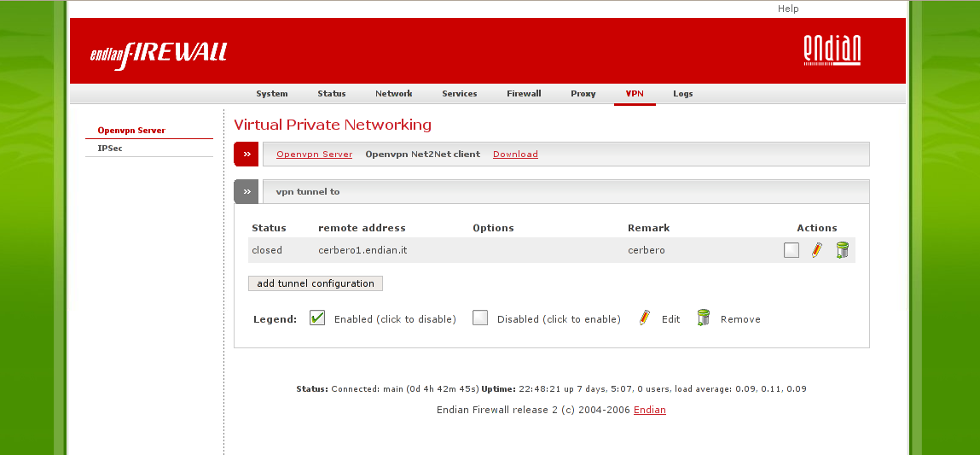Click the Enabled (click to disable) legend text
The width and height of the screenshot is (980, 455).
[x=395, y=319]
